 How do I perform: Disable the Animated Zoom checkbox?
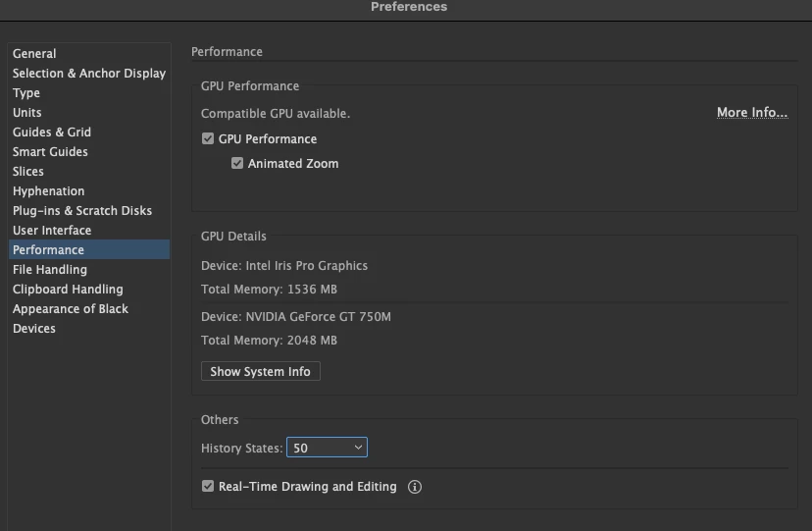click(x=237, y=164)
